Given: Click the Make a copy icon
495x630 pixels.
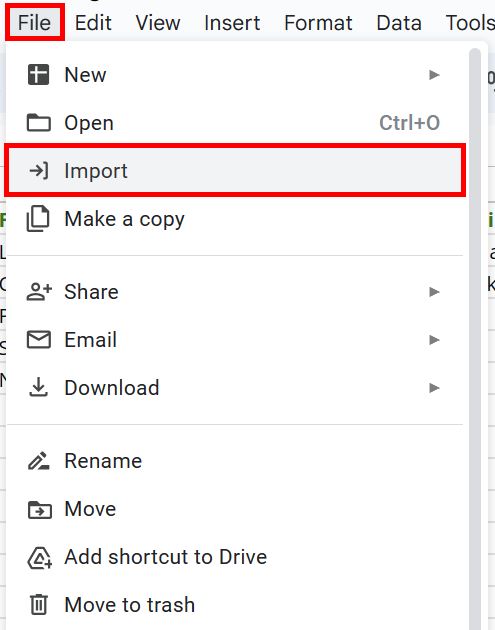Looking at the screenshot, I should tap(38, 219).
